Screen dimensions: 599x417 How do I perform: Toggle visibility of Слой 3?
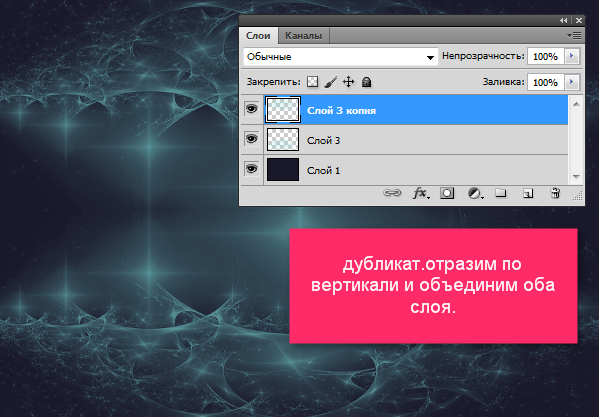click(251, 139)
